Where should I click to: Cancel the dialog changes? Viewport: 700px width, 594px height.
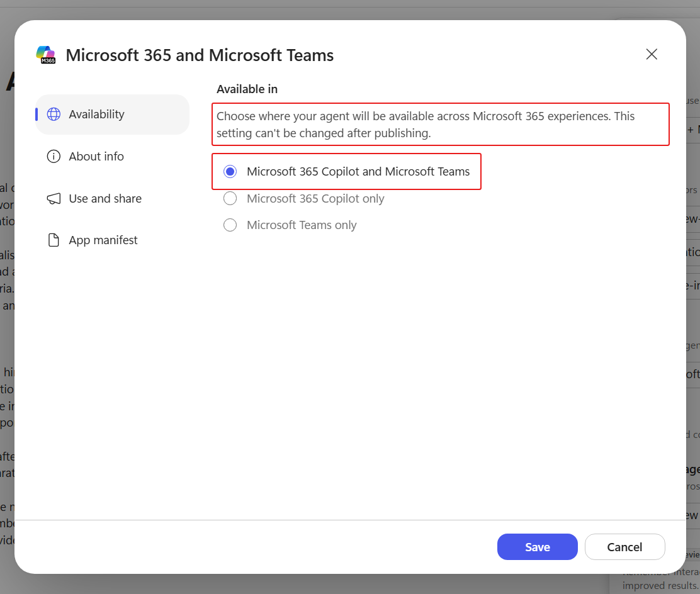pos(624,547)
